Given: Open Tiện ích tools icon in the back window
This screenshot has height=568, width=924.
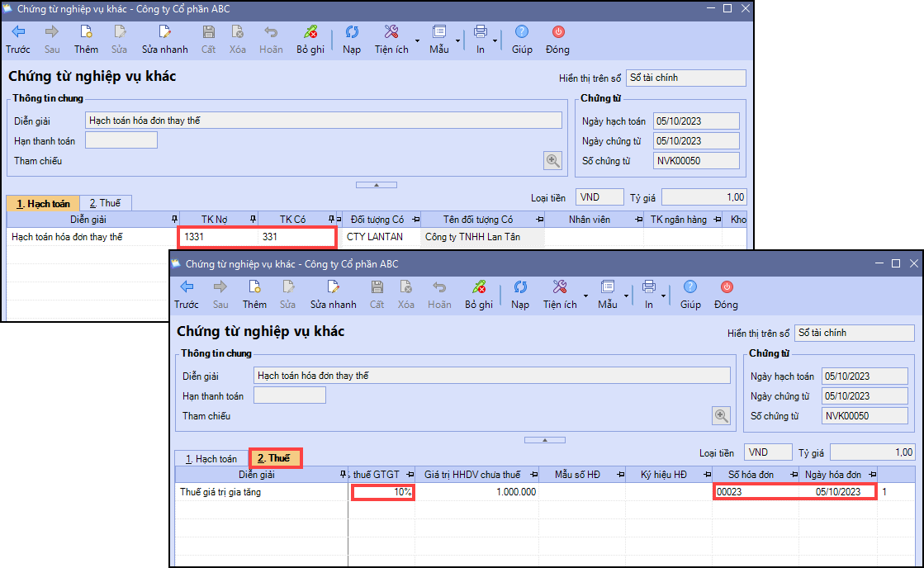Looking at the screenshot, I should (391, 32).
